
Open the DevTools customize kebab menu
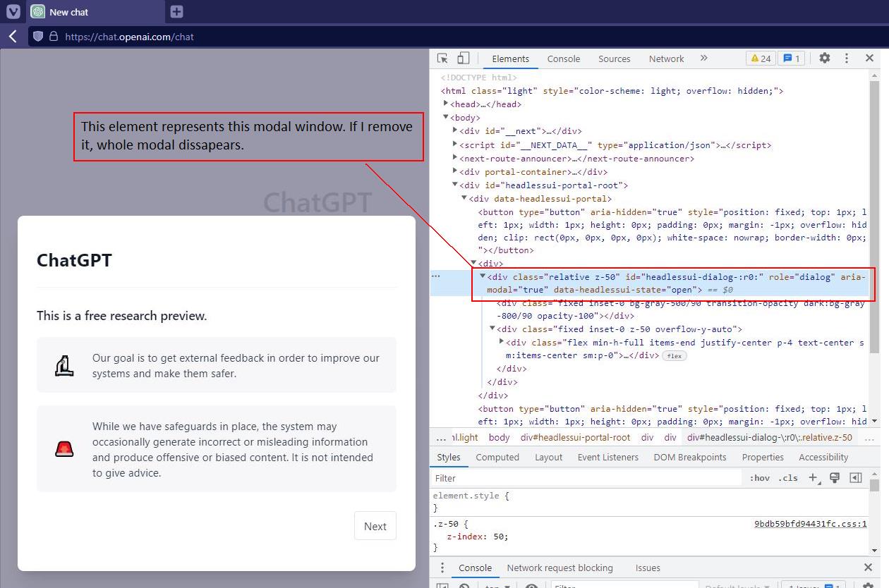point(847,59)
